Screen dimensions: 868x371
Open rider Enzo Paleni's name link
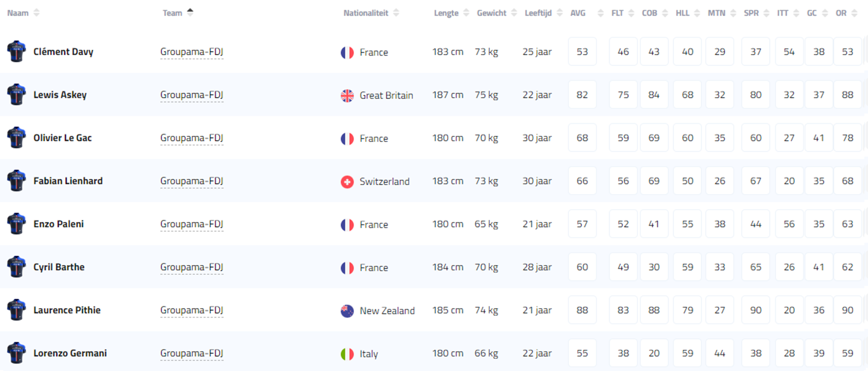point(58,224)
